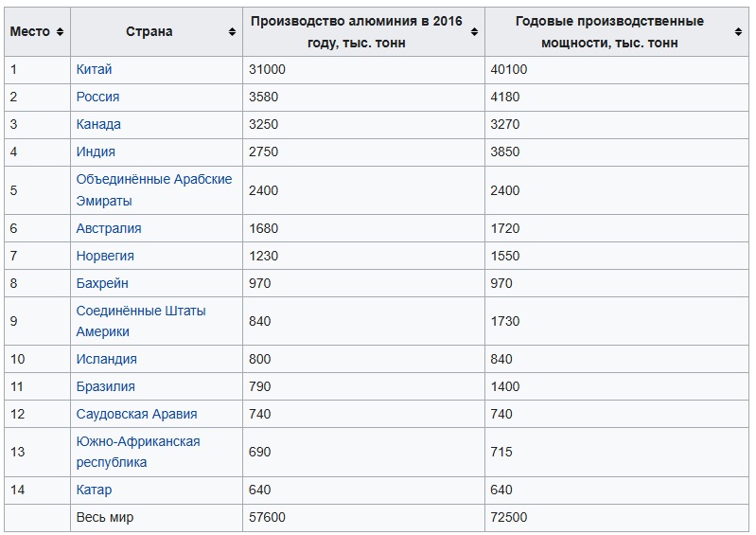Open the Бразилия link
756x535 pixels.
tap(106, 387)
